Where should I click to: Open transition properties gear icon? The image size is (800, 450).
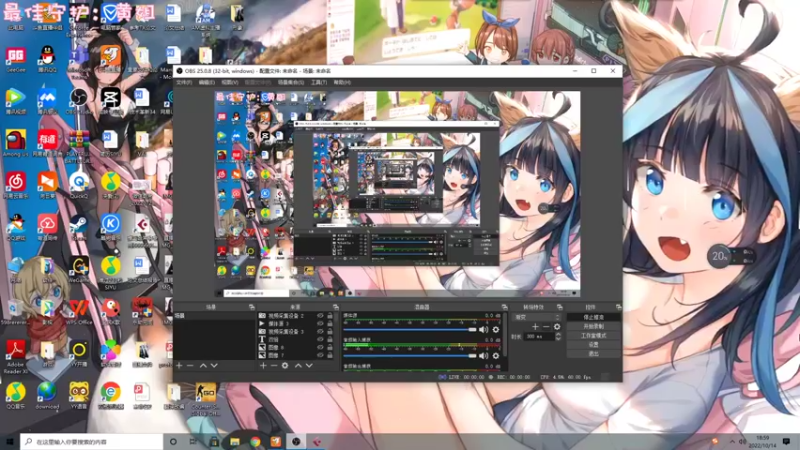tap(557, 327)
